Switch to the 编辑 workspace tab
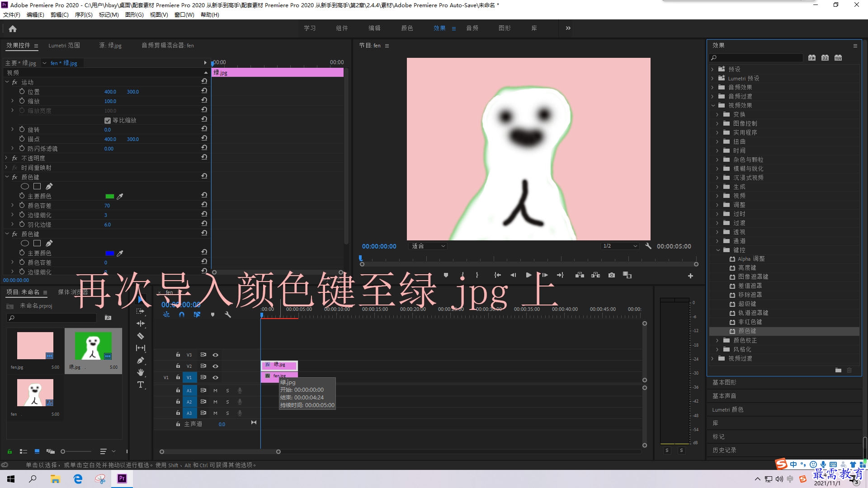This screenshot has width=868, height=488. 374,28
